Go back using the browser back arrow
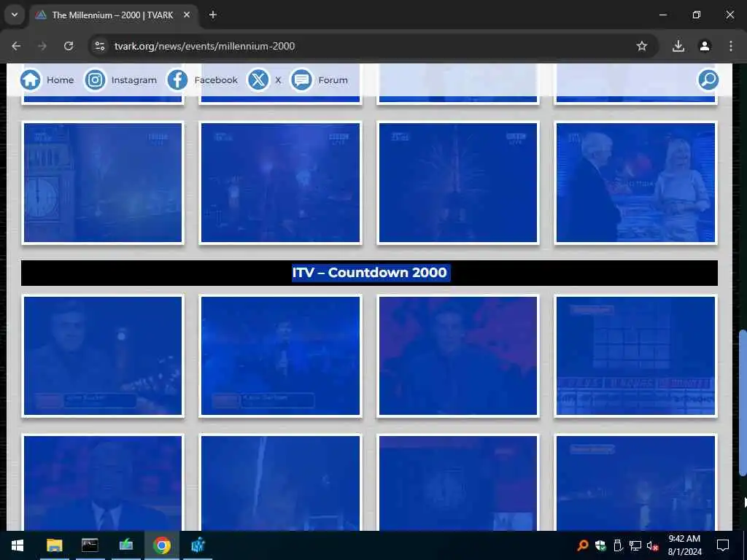Viewport: 747px width, 560px height. click(16, 46)
